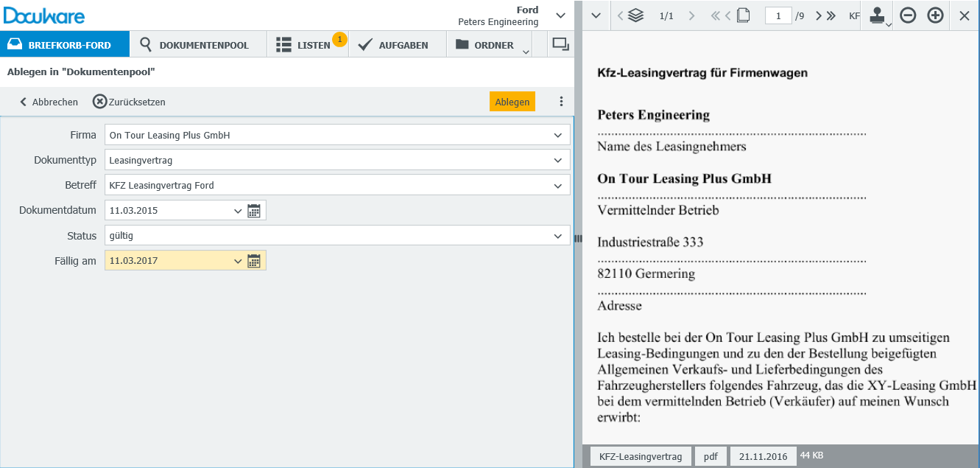Click the page number input field
Screen dimensions: 980x468
pyautogui.click(x=778, y=15)
